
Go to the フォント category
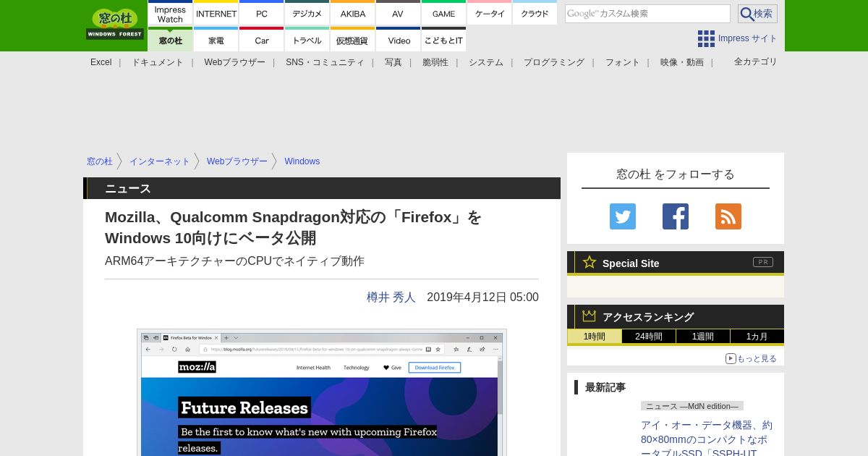[623, 62]
